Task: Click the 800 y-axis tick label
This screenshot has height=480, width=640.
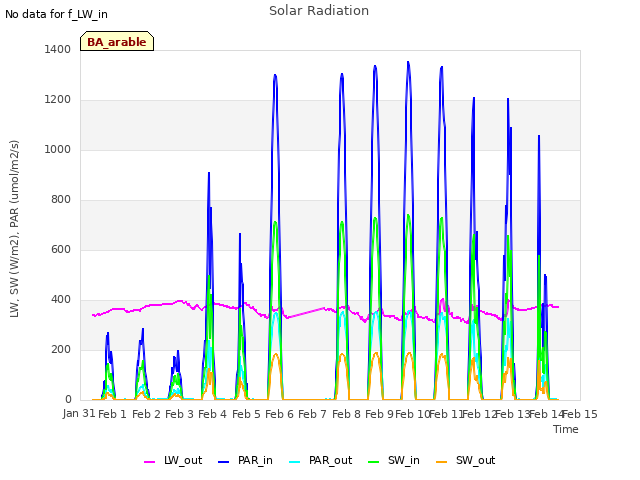Action: [x=61, y=200]
